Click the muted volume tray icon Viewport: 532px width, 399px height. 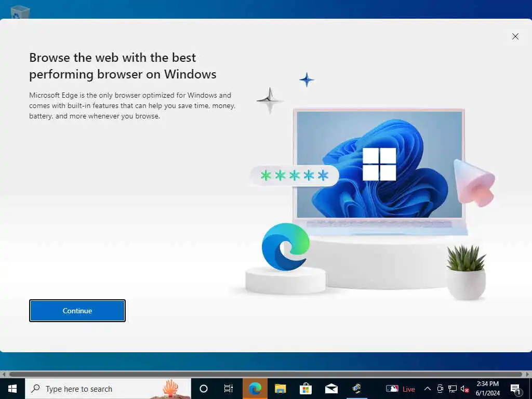point(465,389)
